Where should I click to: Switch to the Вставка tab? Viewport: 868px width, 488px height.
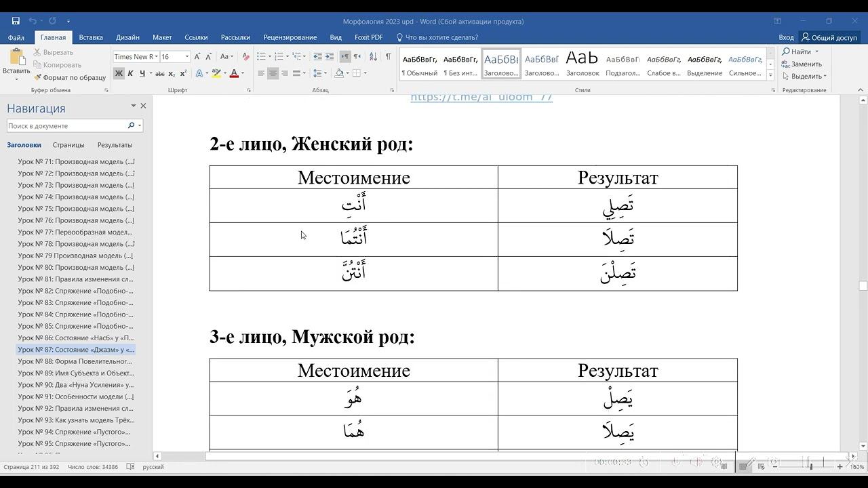pos(91,37)
